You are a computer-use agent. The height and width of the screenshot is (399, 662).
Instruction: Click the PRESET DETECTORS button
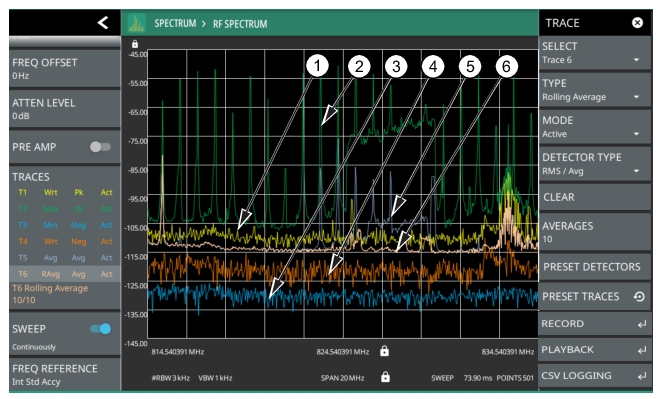coord(594,267)
